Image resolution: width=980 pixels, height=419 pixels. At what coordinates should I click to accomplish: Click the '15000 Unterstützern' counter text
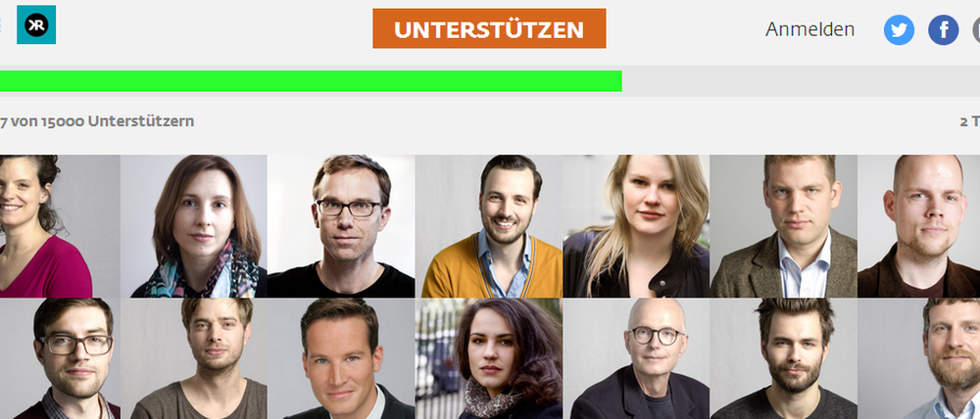(118, 121)
